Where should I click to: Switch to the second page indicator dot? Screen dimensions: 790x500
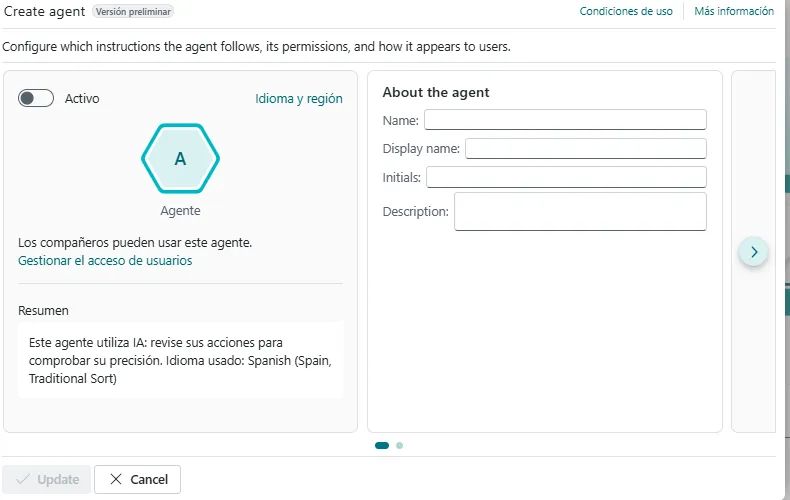(400, 446)
